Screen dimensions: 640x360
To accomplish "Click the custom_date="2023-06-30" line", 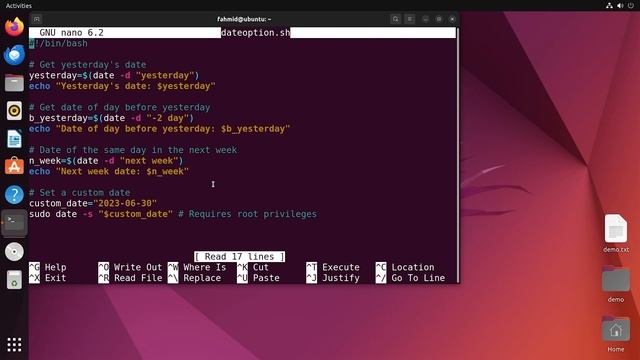I will (x=93, y=203).
